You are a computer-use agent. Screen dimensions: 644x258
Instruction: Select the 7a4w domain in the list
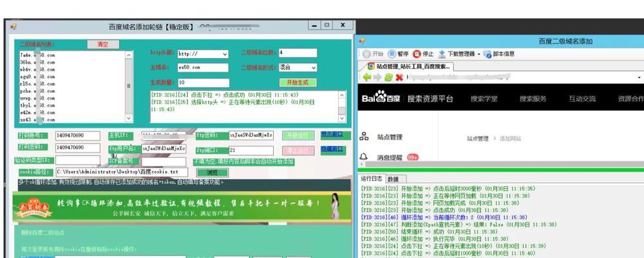[37, 55]
